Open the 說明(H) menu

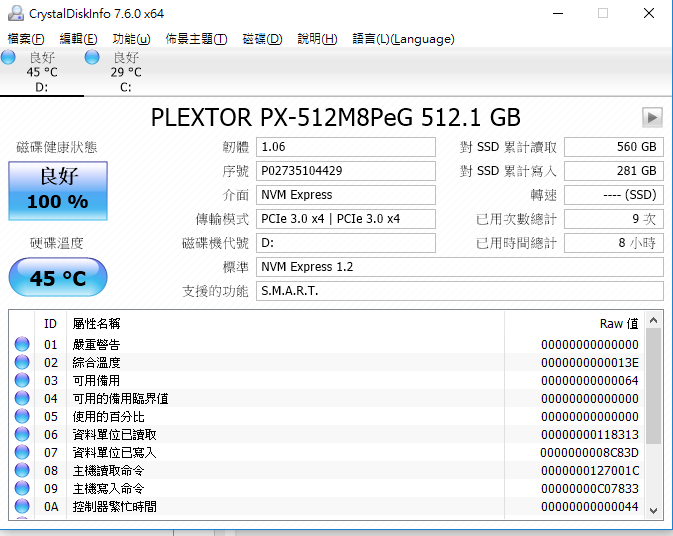[318, 39]
